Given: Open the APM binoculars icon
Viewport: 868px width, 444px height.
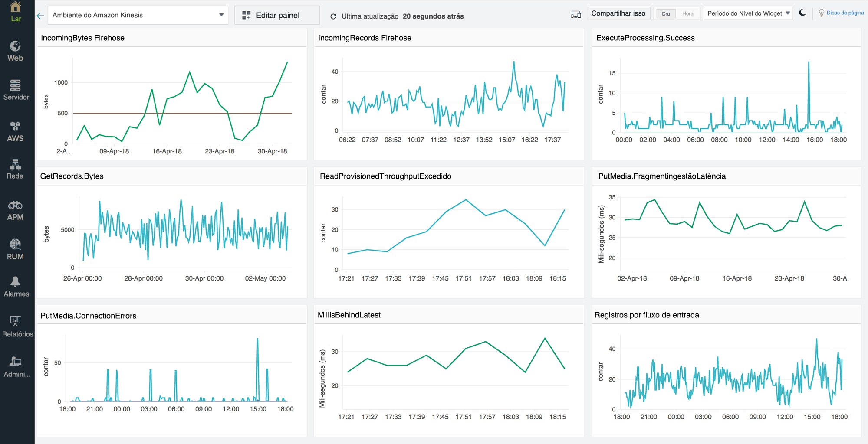Looking at the screenshot, I should click(x=16, y=208).
